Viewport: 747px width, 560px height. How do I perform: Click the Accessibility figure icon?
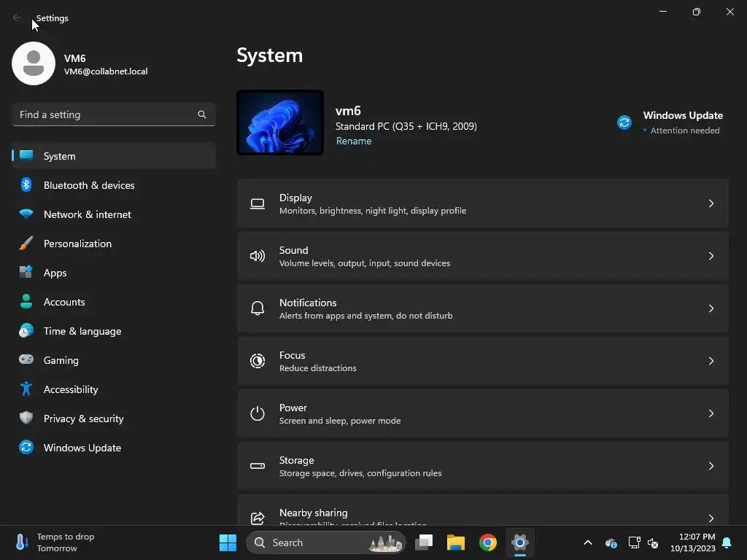(26, 389)
